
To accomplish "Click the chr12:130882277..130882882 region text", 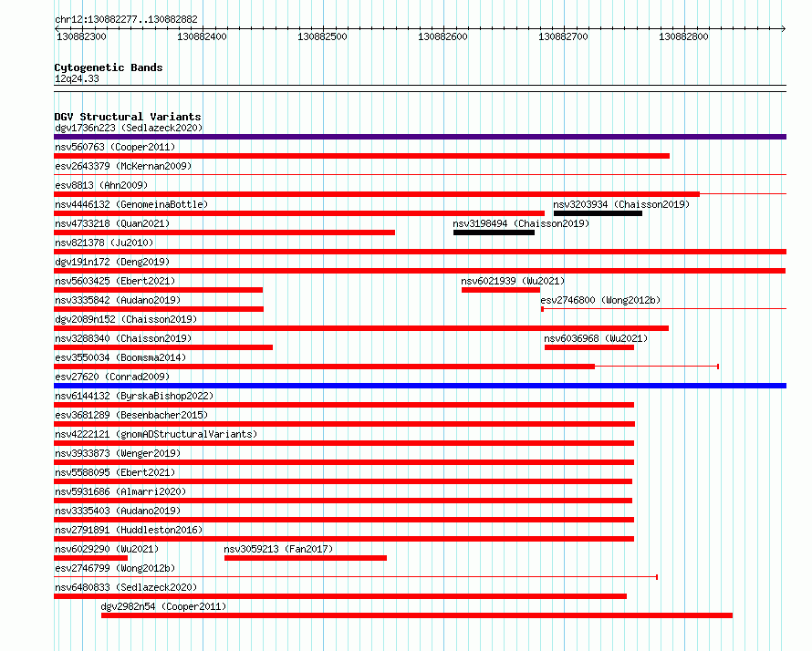I will [x=126, y=20].
